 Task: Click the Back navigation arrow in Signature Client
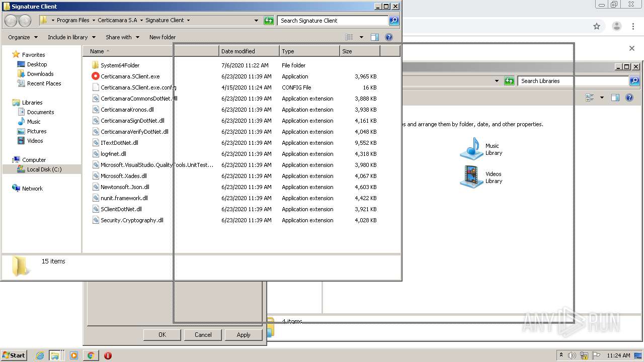pos(11,21)
